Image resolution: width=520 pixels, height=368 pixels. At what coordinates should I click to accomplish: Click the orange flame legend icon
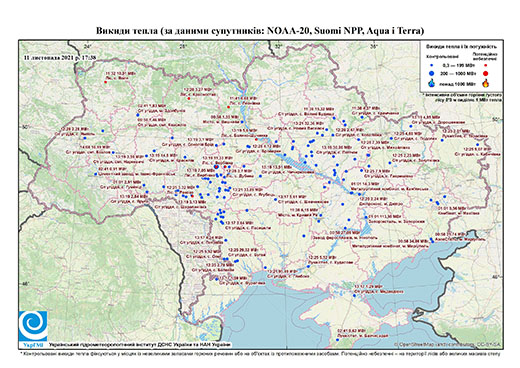coord(485,83)
